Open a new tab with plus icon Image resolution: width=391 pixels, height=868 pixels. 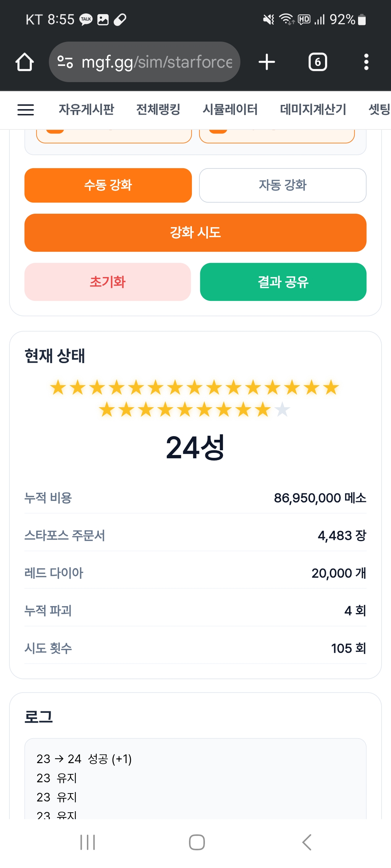click(267, 62)
